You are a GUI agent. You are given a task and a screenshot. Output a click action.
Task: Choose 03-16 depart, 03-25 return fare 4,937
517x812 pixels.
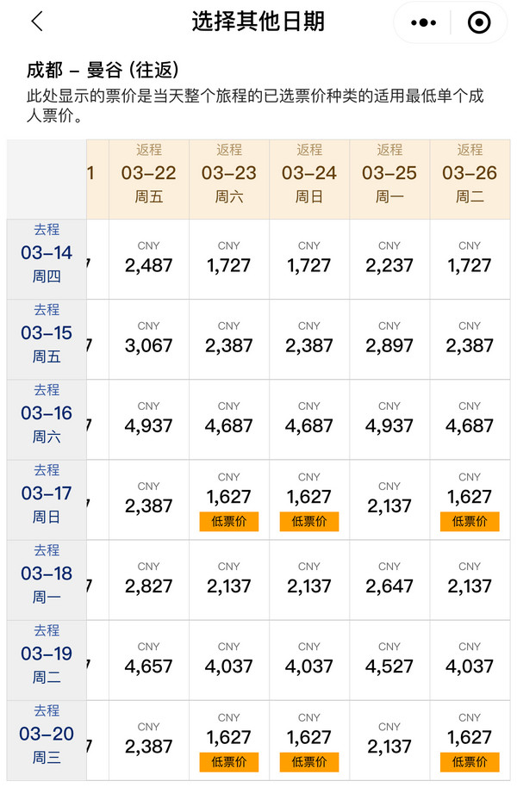(x=389, y=419)
